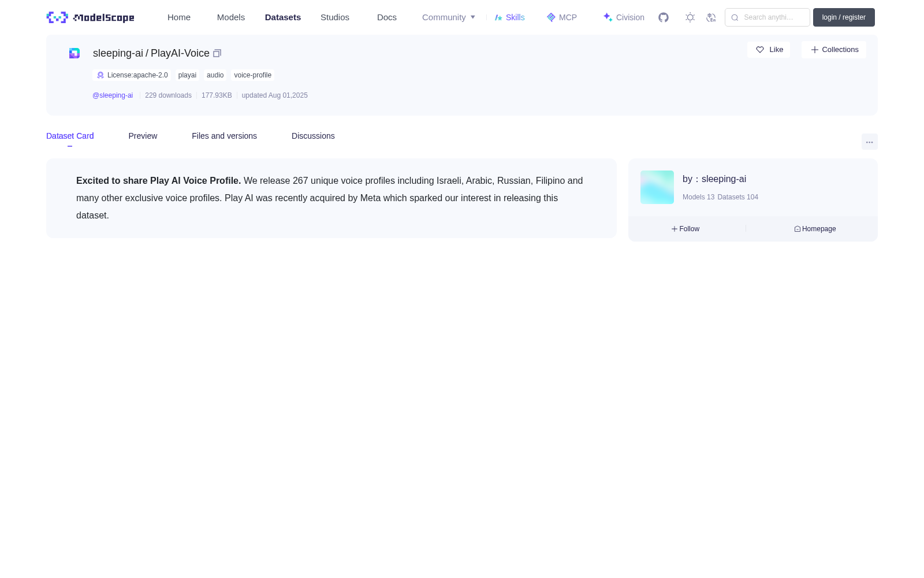Go to the Models nav item
Image resolution: width=924 pixels, height=578 pixels.
[x=231, y=17]
